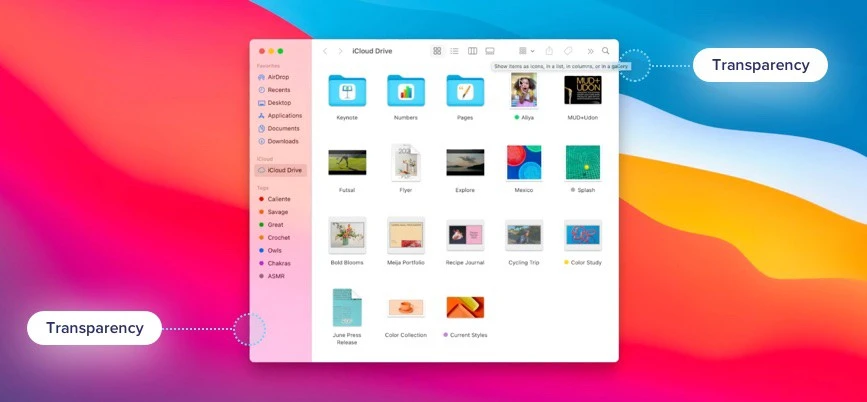Select the Aliya image thumbnail
The width and height of the screenshot is (867, 402).
pyautogui.click(x=524, y=90)
